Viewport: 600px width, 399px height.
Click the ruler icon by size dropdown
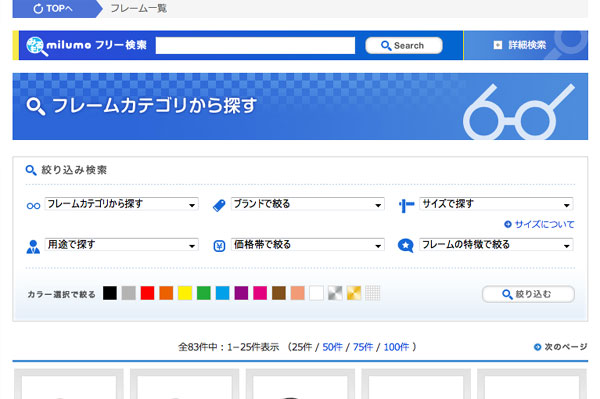click(406, 205)
